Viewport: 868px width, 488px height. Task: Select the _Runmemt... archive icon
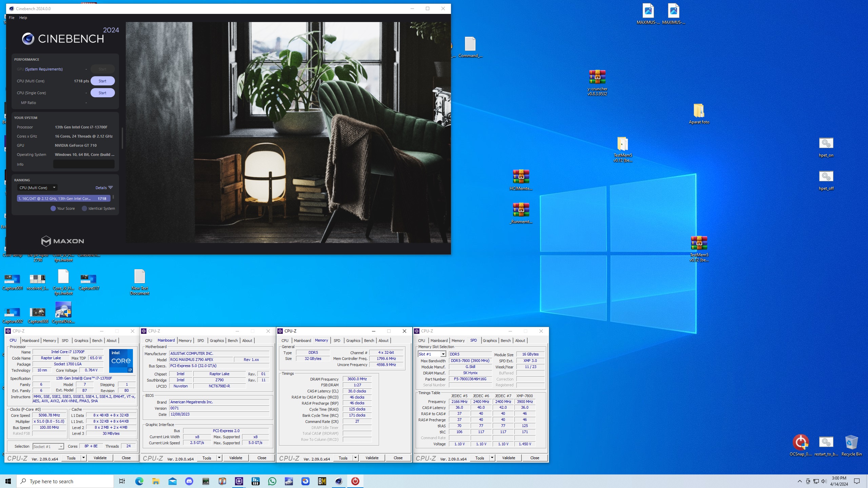coord(521,213)
